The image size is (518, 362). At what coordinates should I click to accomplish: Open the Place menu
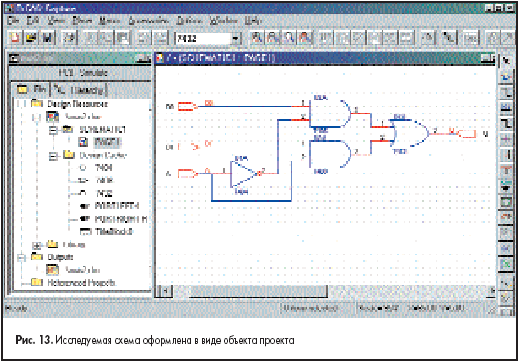[82, 21]
